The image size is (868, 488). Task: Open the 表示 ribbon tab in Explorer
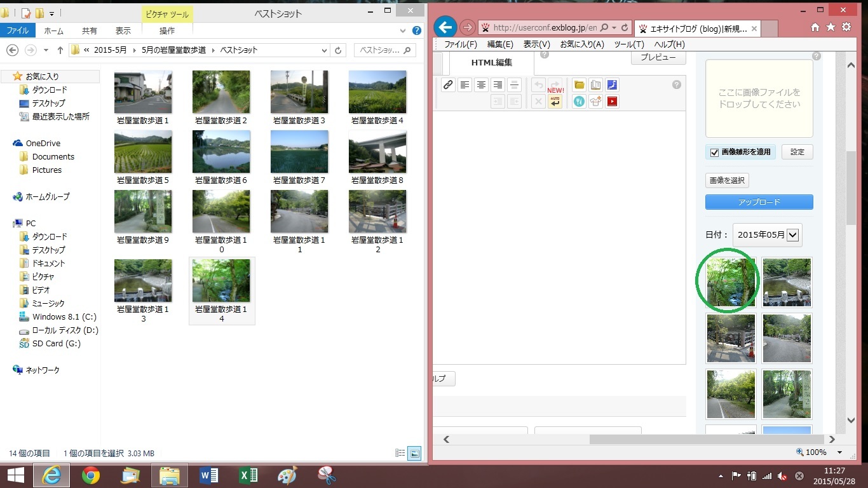coord(123,30)
